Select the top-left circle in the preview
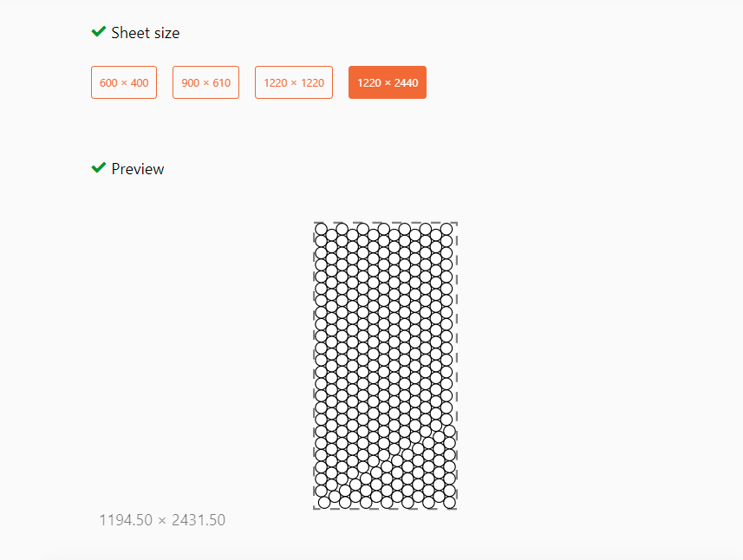Viewport: 743px width, 560px height. tap(321, 230)
